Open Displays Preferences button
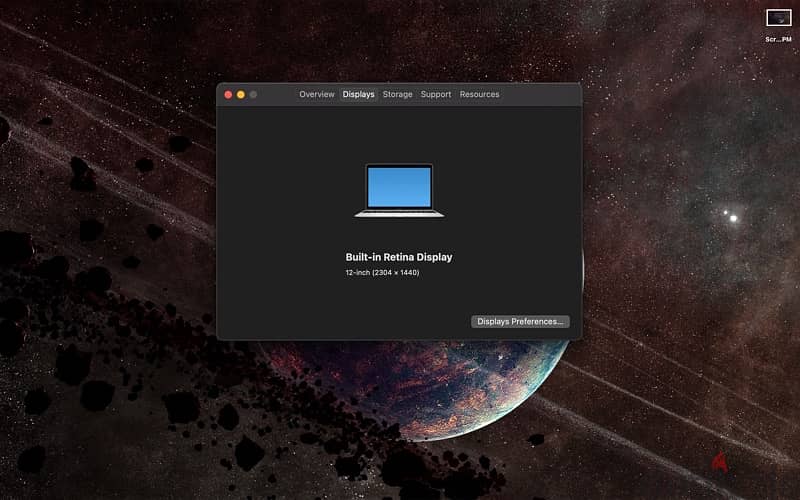Image resolution: width=800 pixels, height=500 pixels. click(520, 321)
